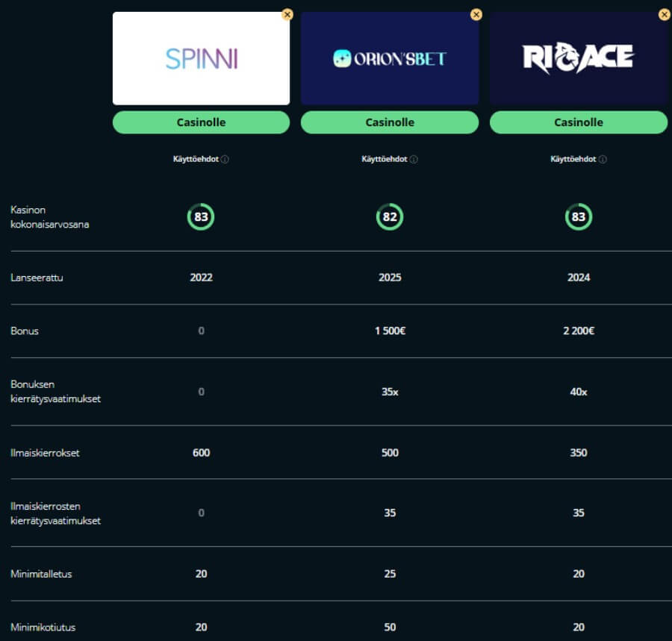Click Spinni's bonus wagering value 0
Image resolution: width=672 pixels, height=641 pixels.
point(201,392)
